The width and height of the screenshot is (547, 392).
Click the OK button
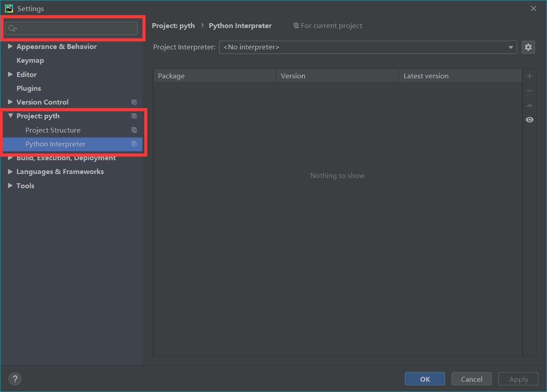pyautogui.click(x=425, y=379)
